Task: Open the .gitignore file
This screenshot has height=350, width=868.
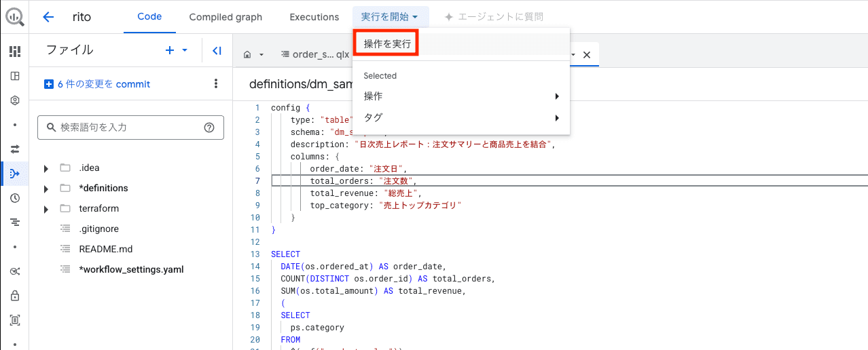Action: coord(98,229)
